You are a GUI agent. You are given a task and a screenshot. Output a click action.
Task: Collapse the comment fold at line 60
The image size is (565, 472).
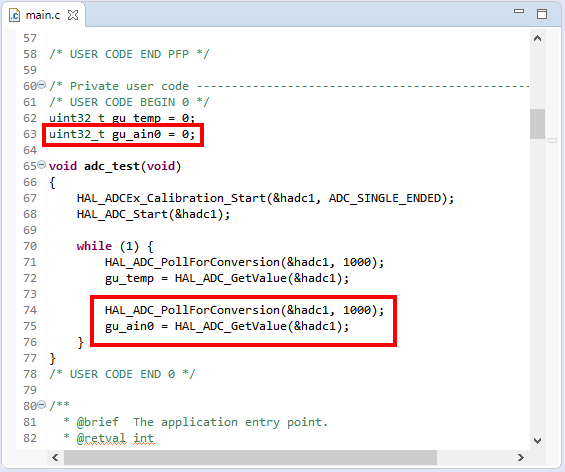click(x=42, y=85)
